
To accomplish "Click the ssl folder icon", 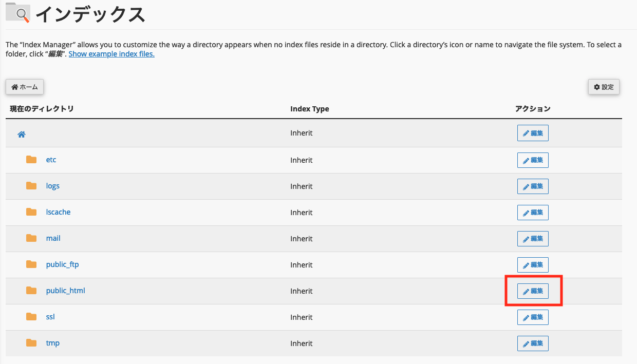I will click(x=31, y=317).
